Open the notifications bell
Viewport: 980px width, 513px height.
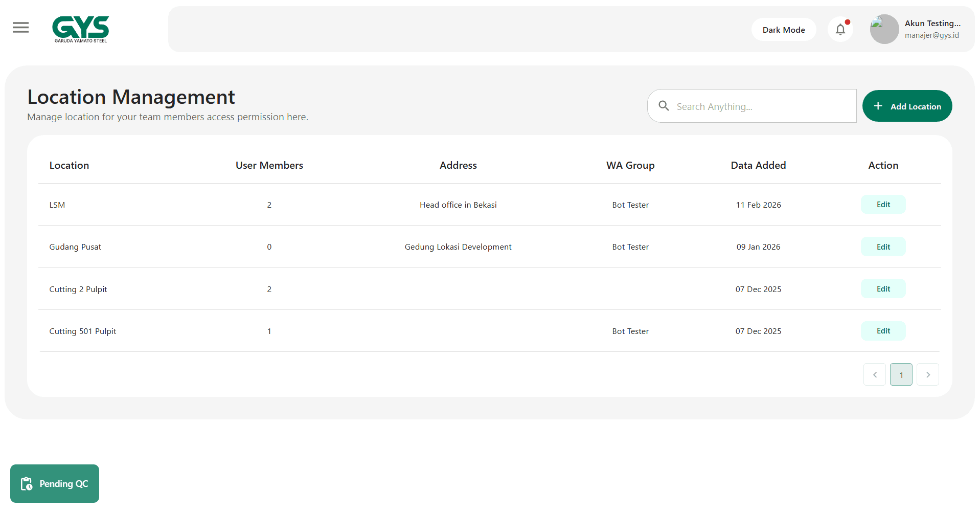coord(840,30)
